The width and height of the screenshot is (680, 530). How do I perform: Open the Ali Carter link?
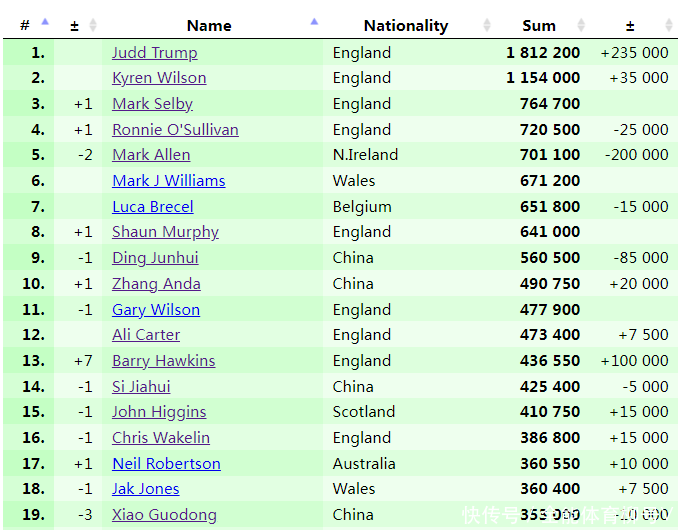tap(146, 334)
